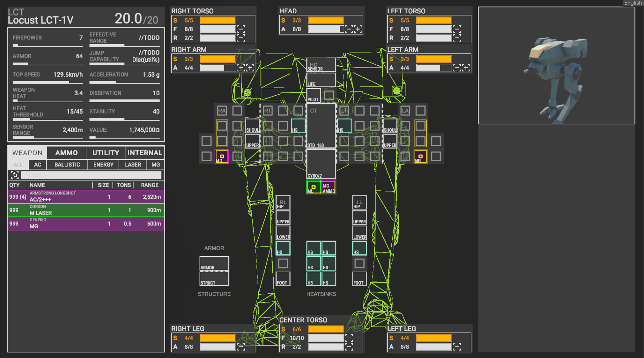Click the RL HIP slot
The width and height of the screenshot is (644, 358).
[283, 202]
